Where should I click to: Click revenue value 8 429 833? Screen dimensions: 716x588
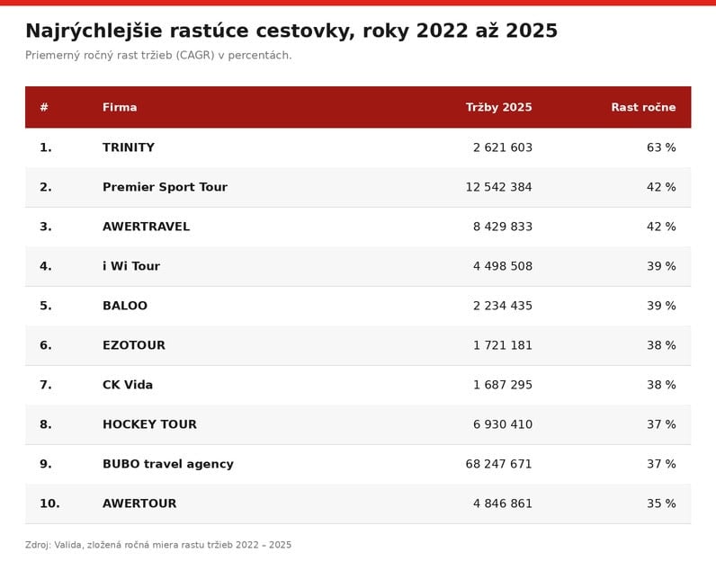point(502,227)
